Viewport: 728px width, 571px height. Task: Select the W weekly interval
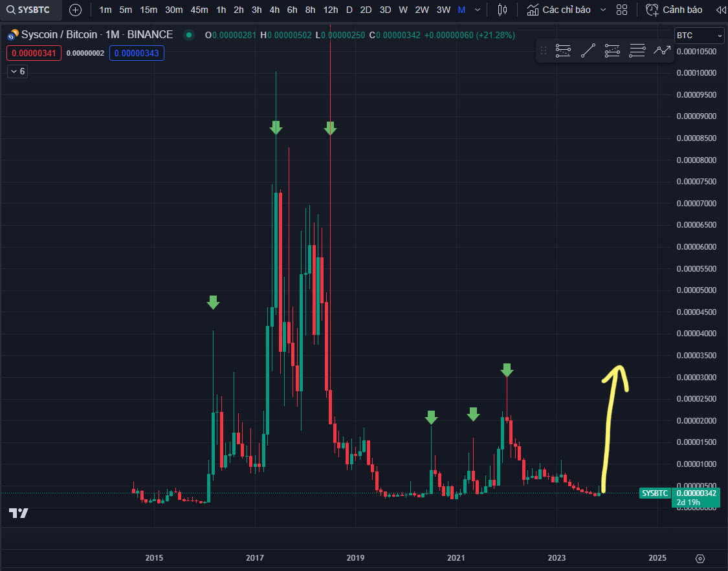pyautogui.click(x=403, y=10)
